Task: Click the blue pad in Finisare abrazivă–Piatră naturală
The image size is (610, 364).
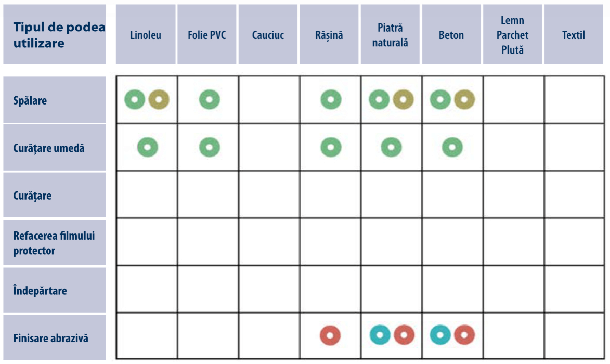Action: point(380,335)
